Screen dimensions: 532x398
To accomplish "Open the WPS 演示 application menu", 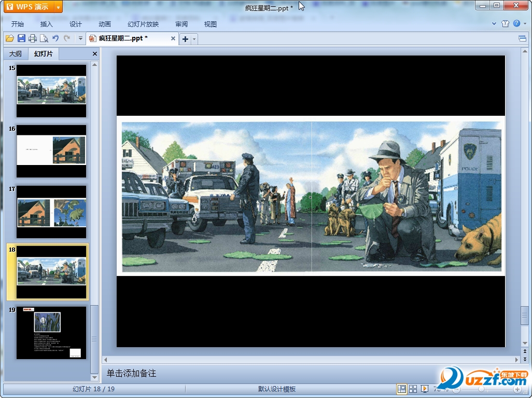I will (x=29, y=7).
